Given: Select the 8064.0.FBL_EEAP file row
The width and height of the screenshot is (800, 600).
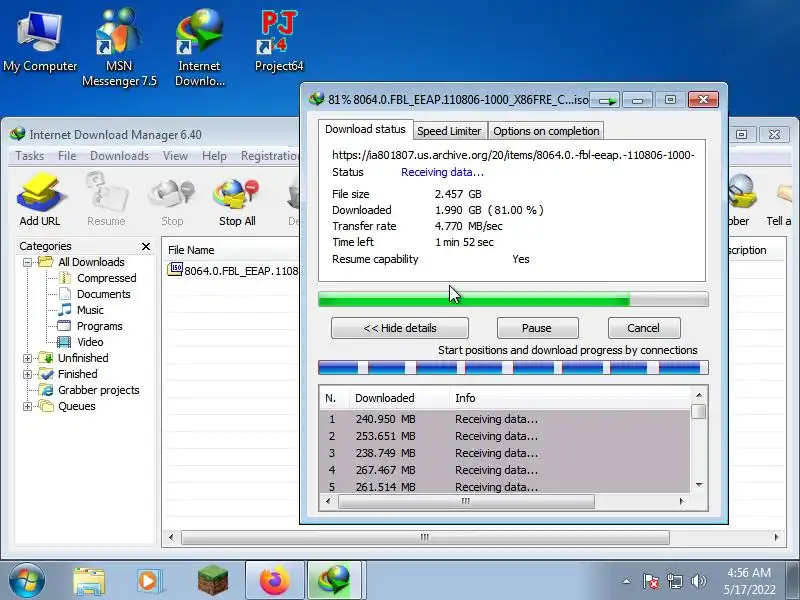Looking at the screenshot, I should click(x=232, y=270).
